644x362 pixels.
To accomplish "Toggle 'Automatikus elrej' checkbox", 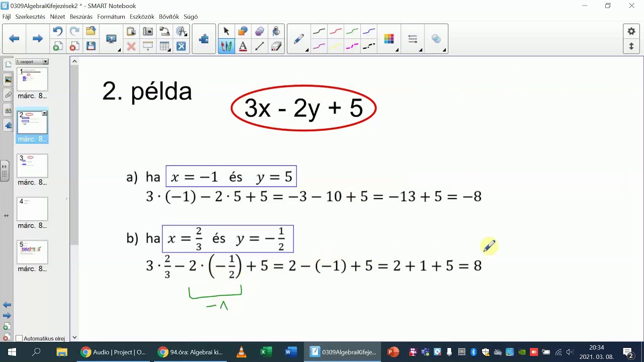I will click(19, 339).
